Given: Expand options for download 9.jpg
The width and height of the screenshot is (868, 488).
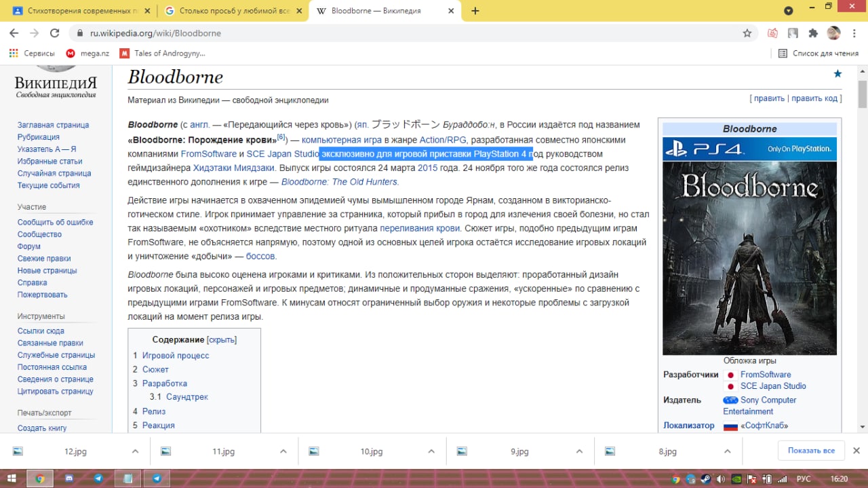Looking at the screenshot, I should pyautogui.click(x=579, y=451).
